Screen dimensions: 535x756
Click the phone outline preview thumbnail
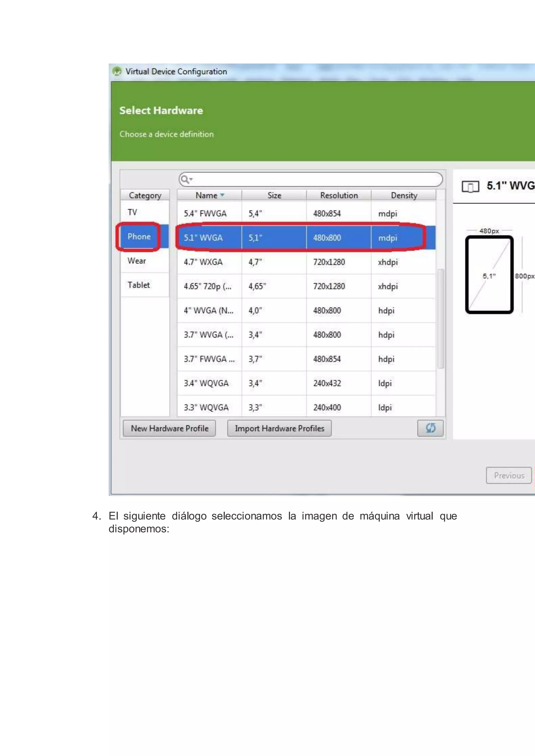[489, 275]
